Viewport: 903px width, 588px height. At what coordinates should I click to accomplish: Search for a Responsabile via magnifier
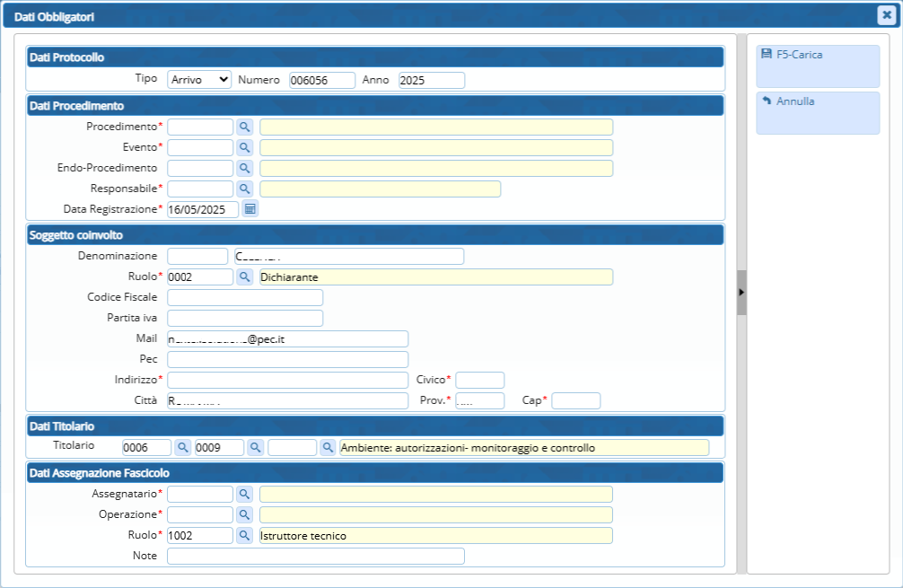(246, 189)
